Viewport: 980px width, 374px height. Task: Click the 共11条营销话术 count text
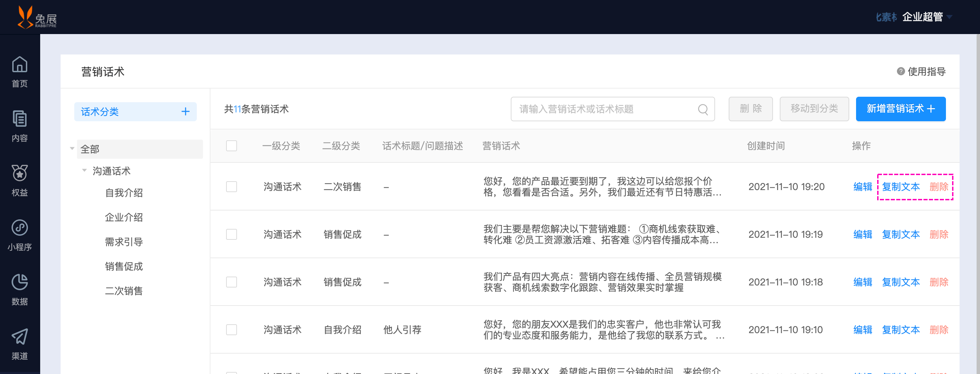coord(256,109)
